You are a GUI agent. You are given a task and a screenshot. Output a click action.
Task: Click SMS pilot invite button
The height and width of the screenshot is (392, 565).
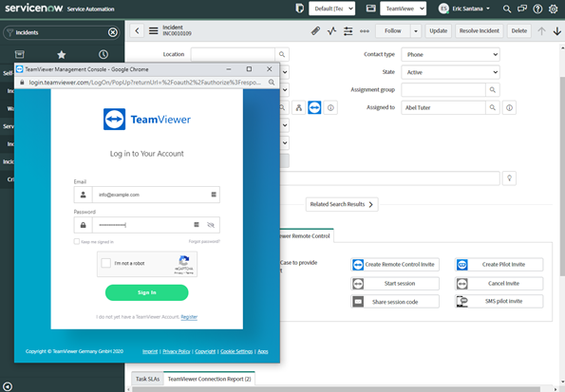tap(499, 301)
